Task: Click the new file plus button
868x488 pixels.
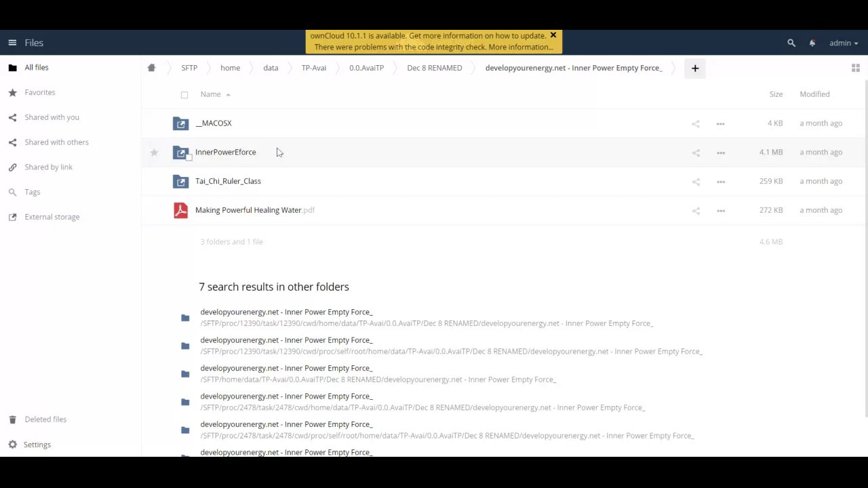Action: coord(694,68)
